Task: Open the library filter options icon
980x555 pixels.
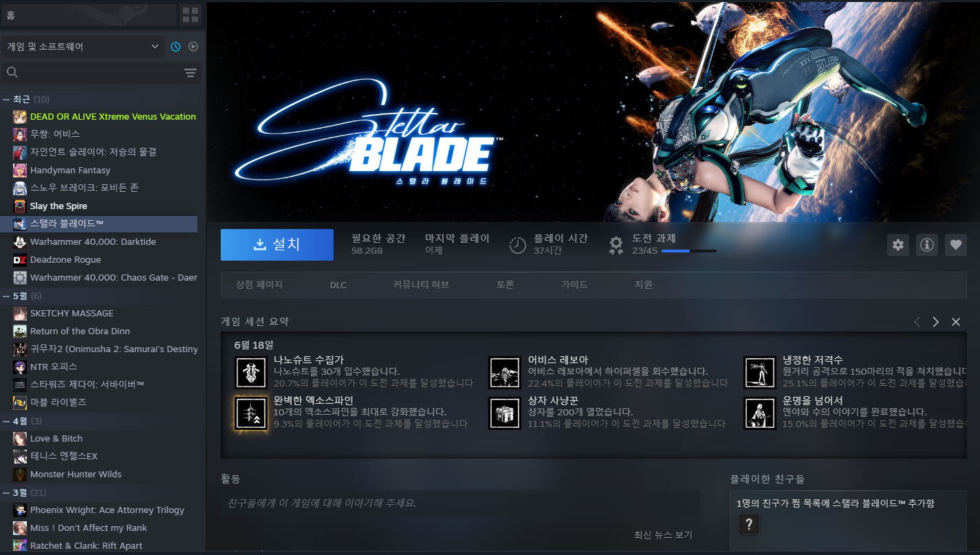Action: (190, 73)
